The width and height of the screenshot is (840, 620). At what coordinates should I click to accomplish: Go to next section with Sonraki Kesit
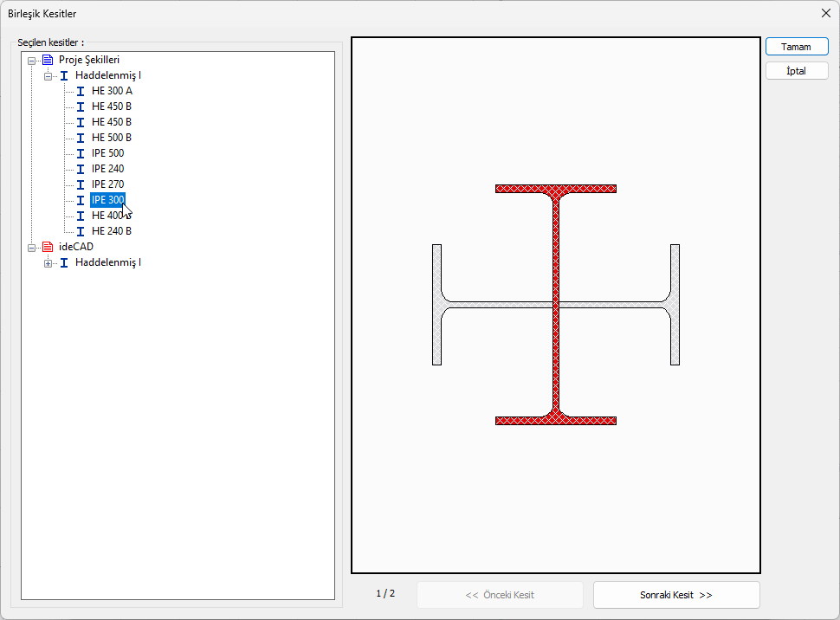coord(676,595)
